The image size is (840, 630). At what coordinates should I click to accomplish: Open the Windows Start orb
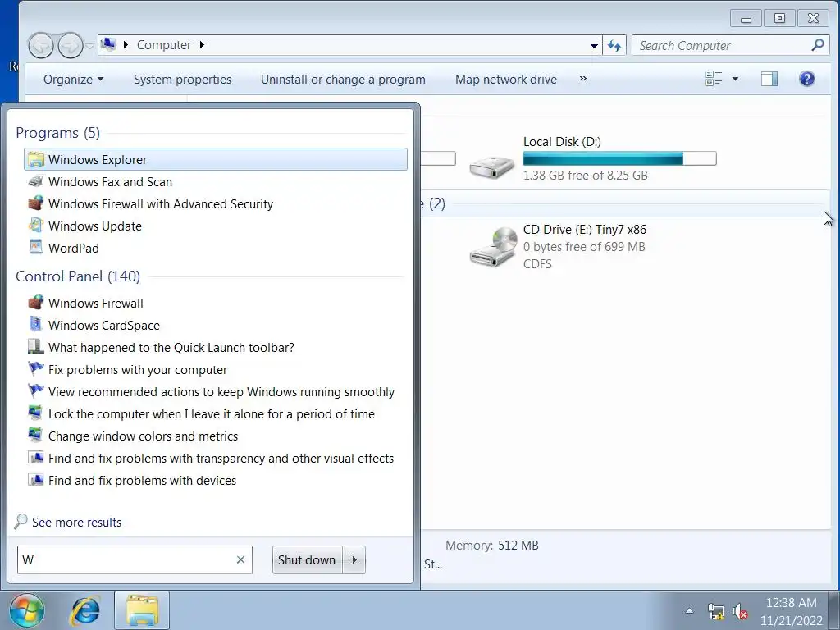tap(27, 610)
